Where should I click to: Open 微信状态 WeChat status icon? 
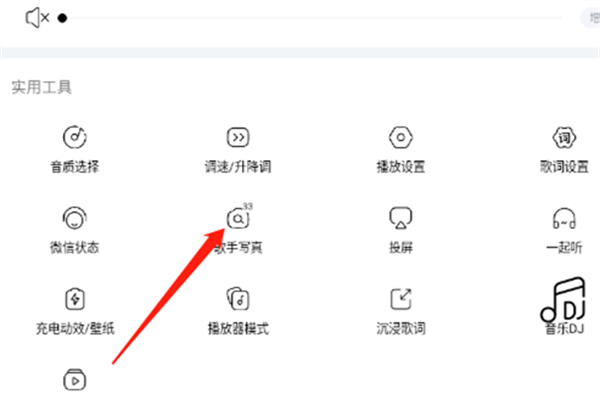(x=75, y=218)
